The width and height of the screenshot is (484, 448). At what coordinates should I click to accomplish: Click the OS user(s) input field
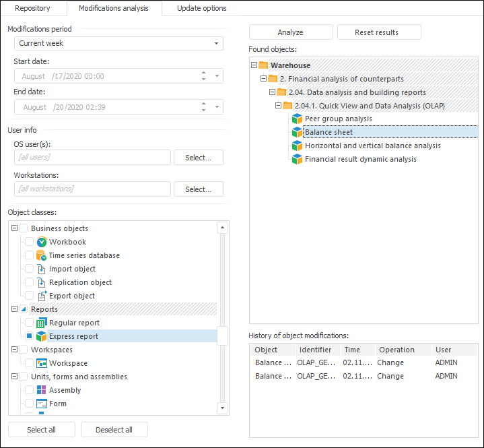point(92,157)
